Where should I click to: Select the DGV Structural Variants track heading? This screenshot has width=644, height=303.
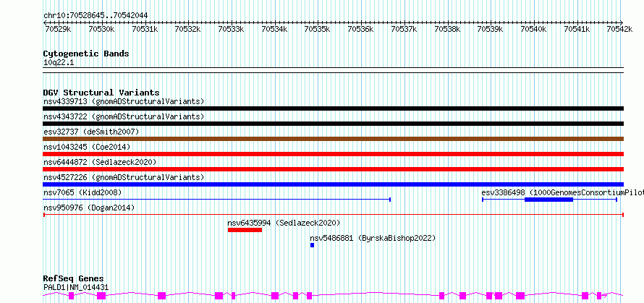click(101, 93)
